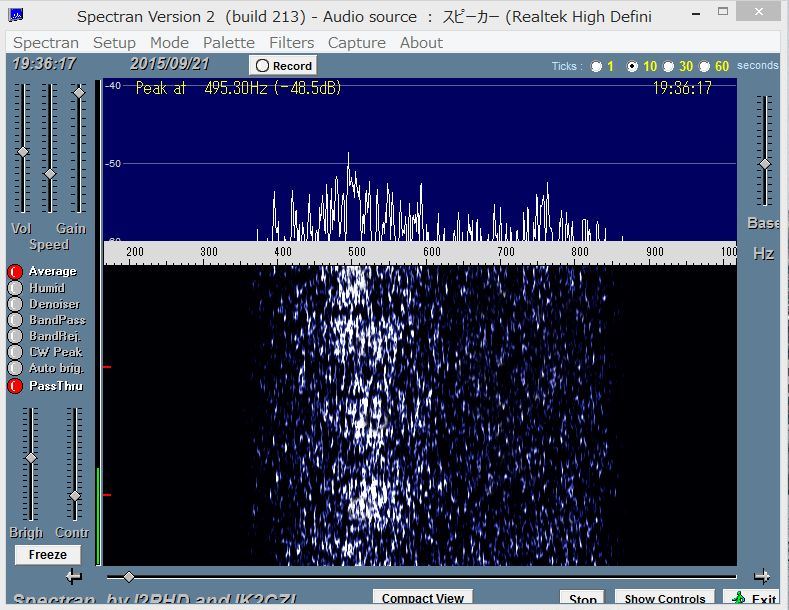The width and height of the screenshot is (789, 610).
Task: Enable the Denoiser filter
Action: coord(15,304)
